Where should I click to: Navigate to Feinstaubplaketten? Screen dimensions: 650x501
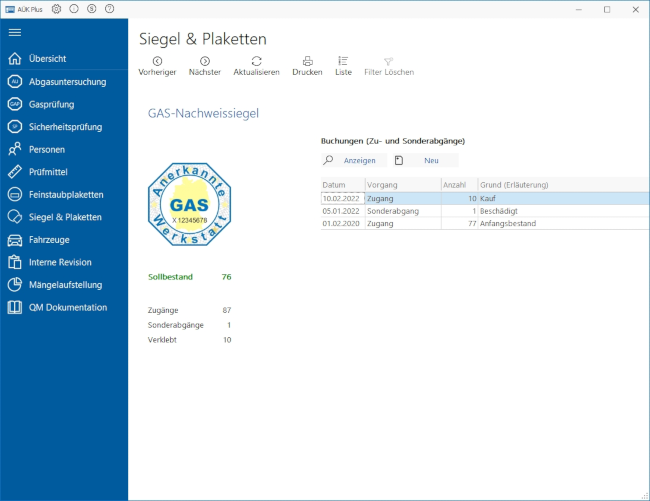[x=66, y=194]
